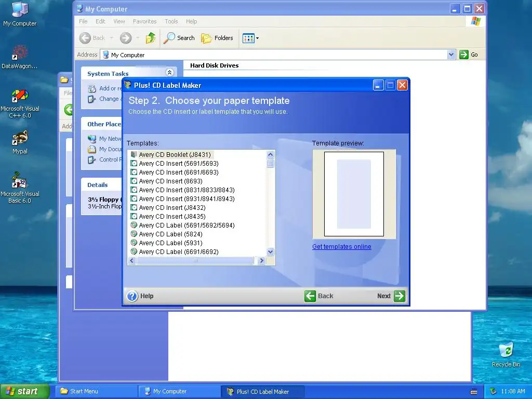Viewport: 532px width, 399px height.
Task: Open Microsoft Visual C++ 6.0 desktop shortcut
Action: tap(20, 104)
